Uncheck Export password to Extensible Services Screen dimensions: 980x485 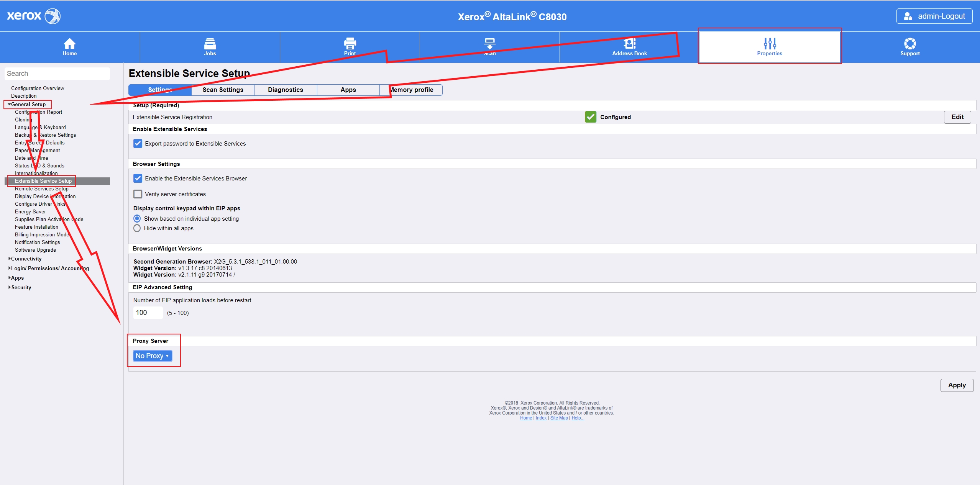[x=138, y=144]
